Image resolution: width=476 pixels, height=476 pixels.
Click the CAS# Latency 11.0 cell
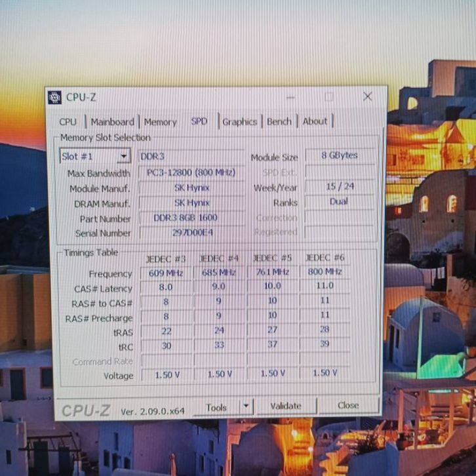coord(325,285)
